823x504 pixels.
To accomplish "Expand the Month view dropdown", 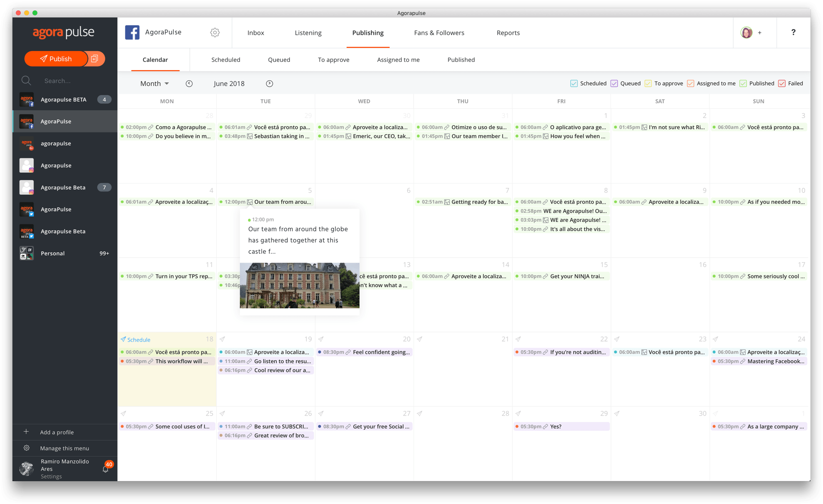I will pyautogui.click(x=154, y=83).
